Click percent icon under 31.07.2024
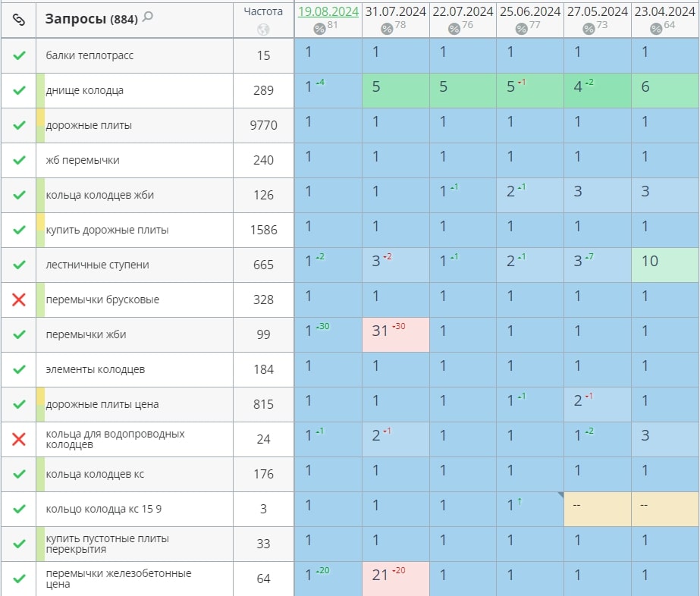Screen dimensions: 700x596 point(387,29)
